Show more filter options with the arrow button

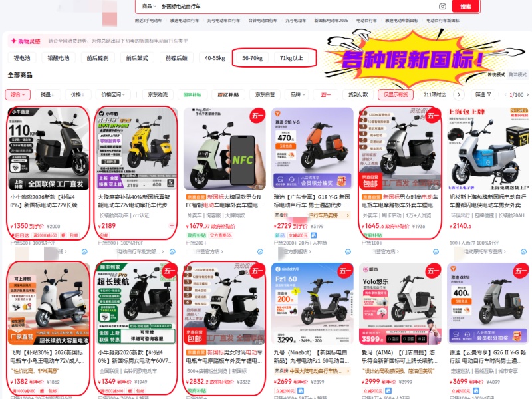click(459, 94)
